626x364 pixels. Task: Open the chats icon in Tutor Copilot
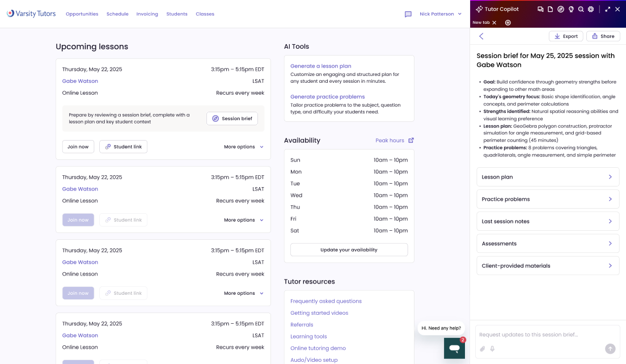pyautogui.click(x=540, y=9)
